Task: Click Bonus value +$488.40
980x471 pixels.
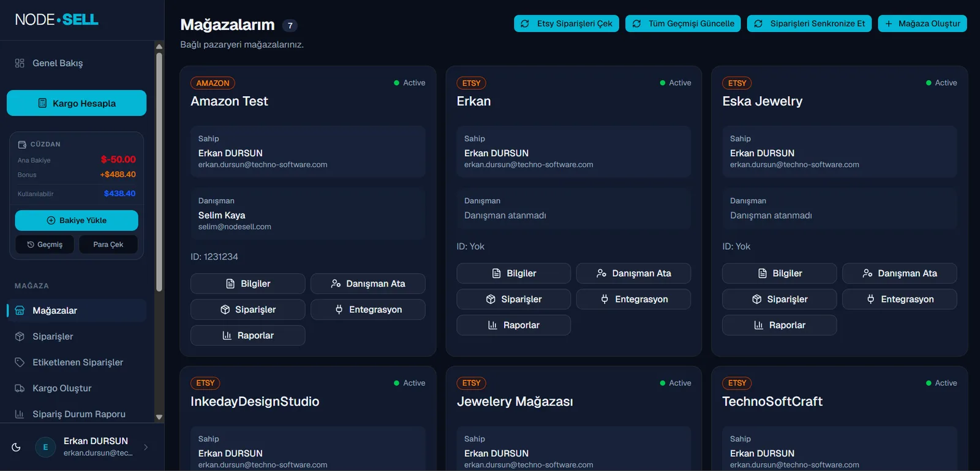Action: 118,175
